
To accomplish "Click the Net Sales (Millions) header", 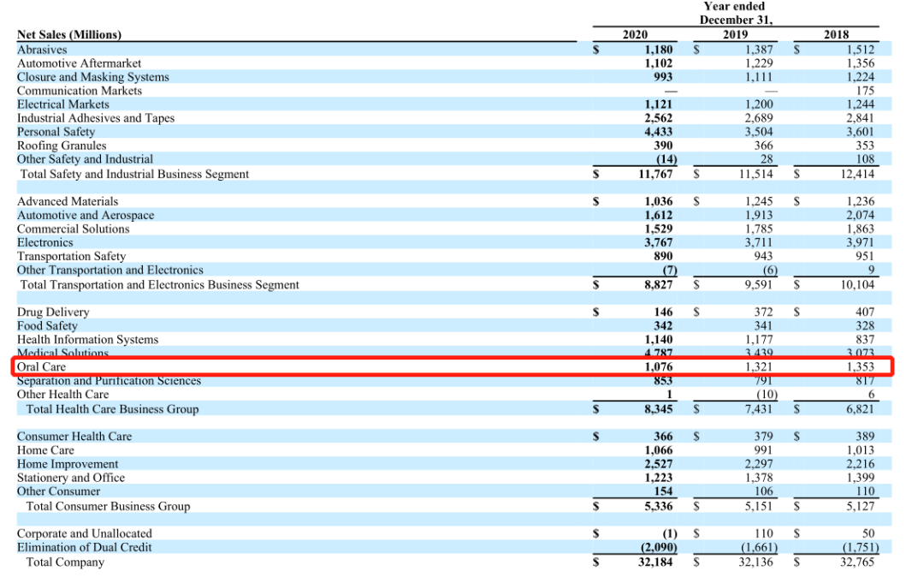I will click(x=69, y=35).
